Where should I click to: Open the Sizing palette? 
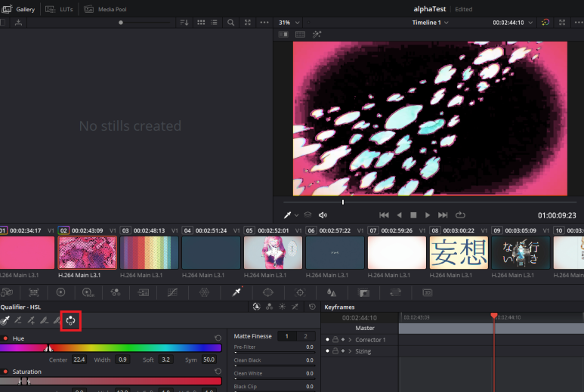coord(396,292)
